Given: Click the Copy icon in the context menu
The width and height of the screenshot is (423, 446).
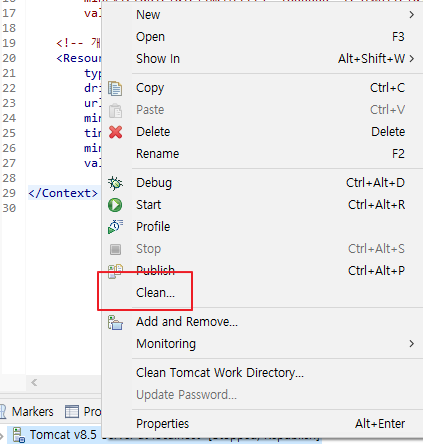Looking at the screenshot, I should click(115, 88).
